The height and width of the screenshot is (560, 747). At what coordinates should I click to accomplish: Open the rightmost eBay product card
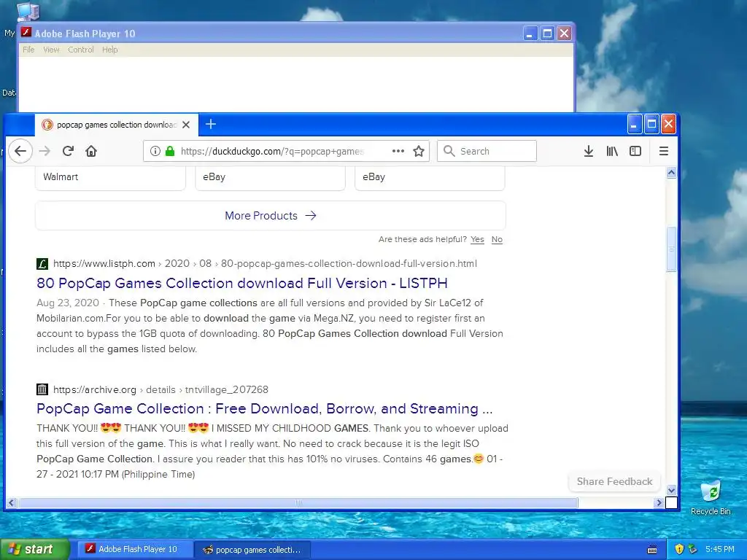(x=430, y=178)
